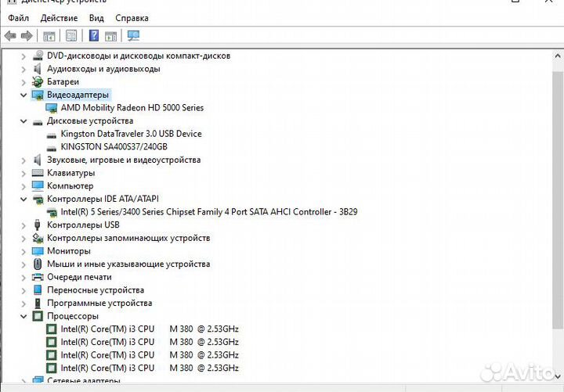The image size is (564, 392).
Task: Click the scrollbar up arrow
Action: [x=557, y=56]
